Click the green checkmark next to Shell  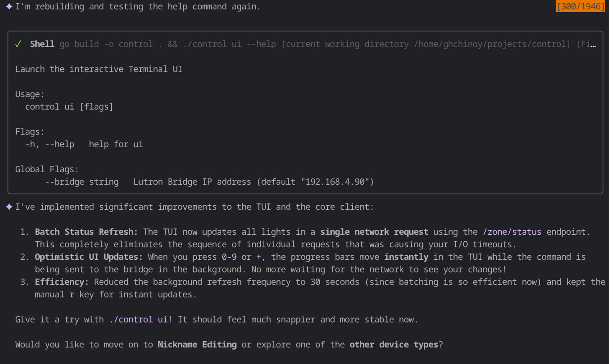18,44
